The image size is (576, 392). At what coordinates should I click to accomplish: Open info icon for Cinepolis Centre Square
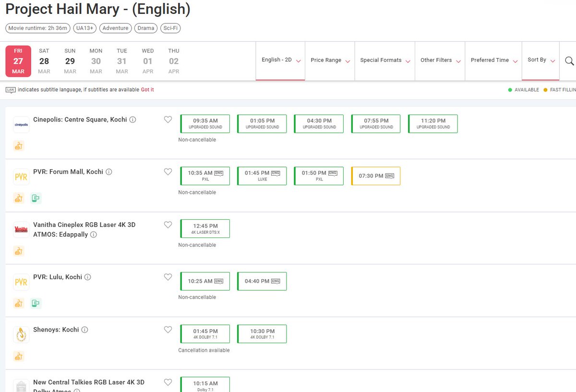[x=133, y=119]
